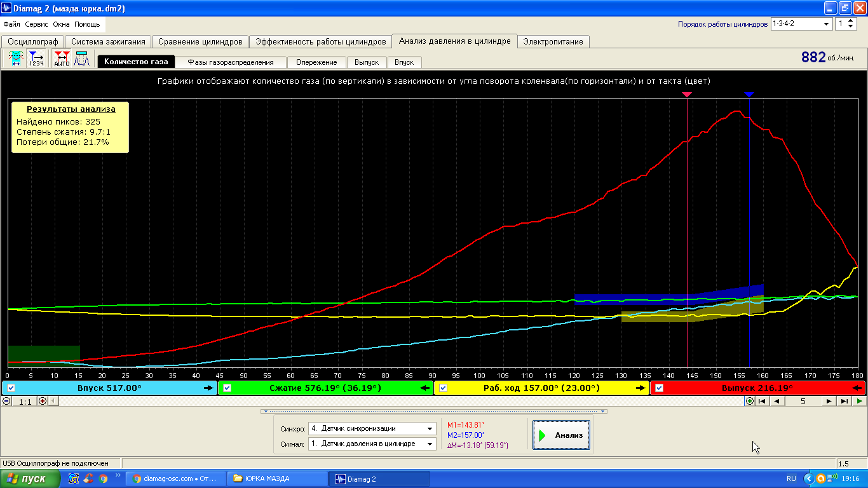This screenshot has width=868, height=488.
Task: Open the ЮРКА МАЗДА folder taskbar item
Action: [277, 478]
